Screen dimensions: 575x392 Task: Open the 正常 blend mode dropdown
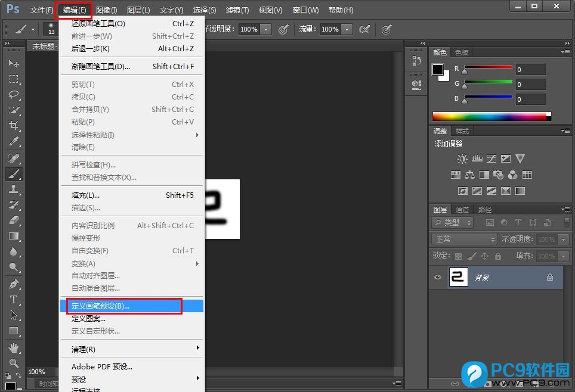click(x=464, y=239)
